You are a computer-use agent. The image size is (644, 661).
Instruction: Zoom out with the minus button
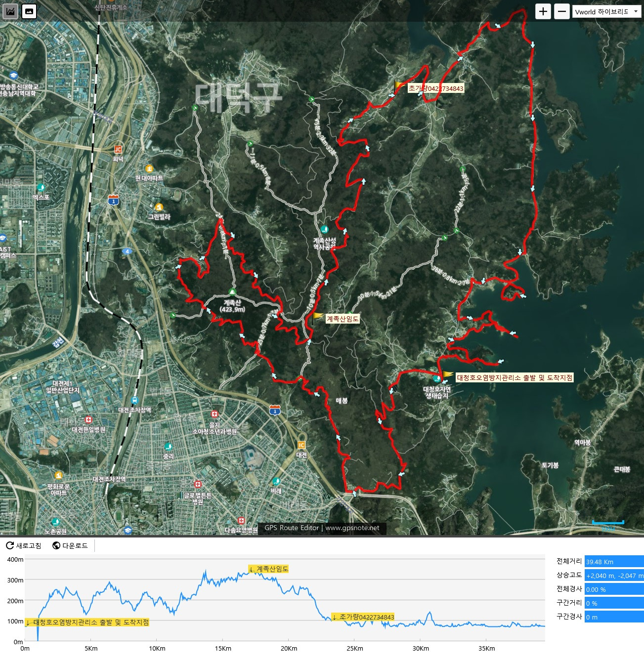click(561, 11)
